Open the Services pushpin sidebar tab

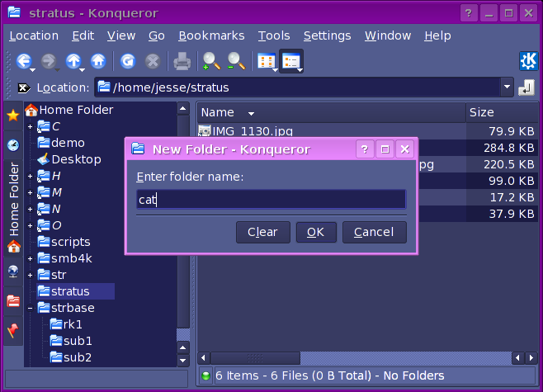[x=13, y=331]
